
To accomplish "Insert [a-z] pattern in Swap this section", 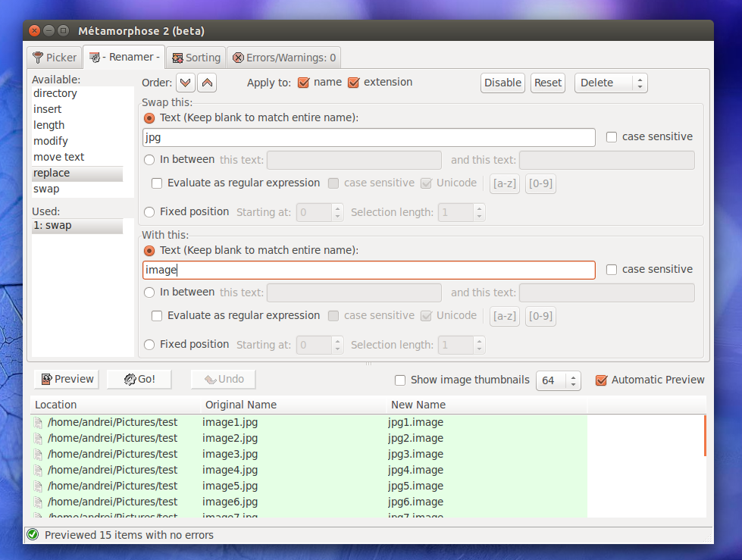I will tap(504, 183).
